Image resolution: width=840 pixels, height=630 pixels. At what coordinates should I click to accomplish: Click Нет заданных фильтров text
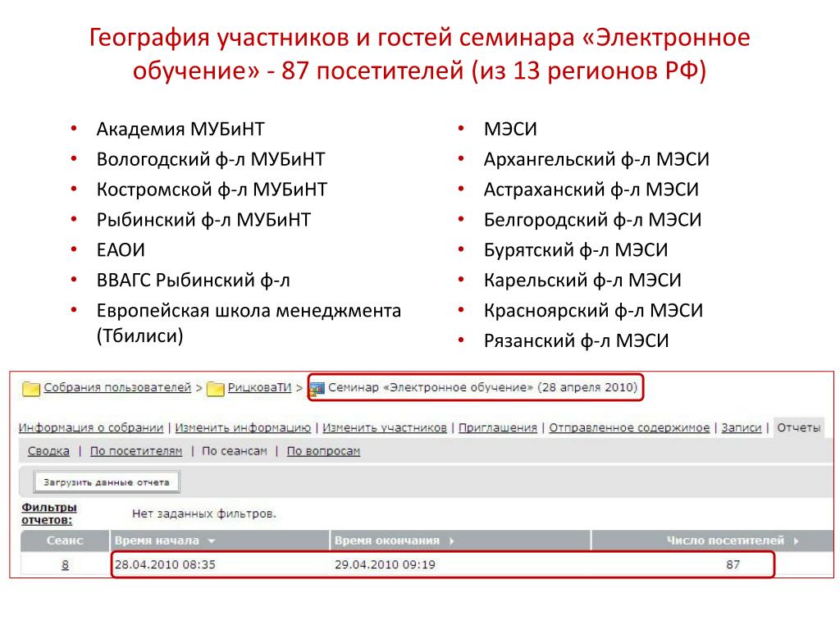[x=204, y=514]
